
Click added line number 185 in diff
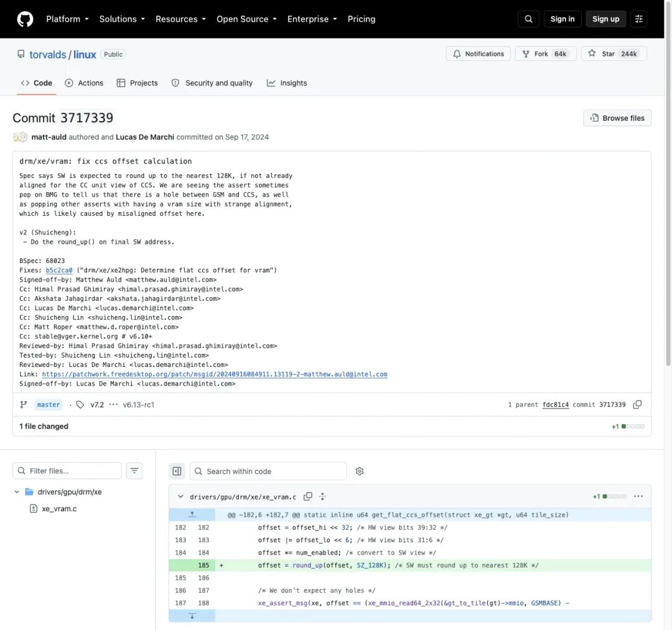[x=203, y=565]
